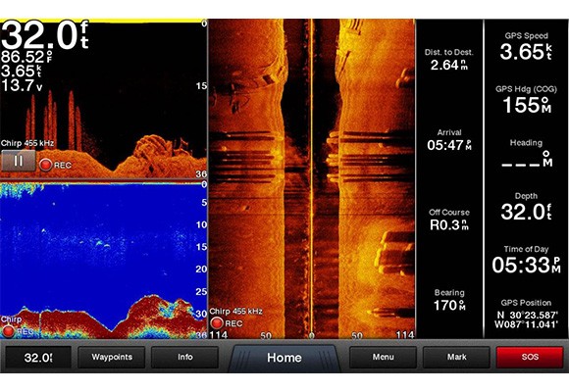Tap the Chirp 455 kHz label in SideVü pane
This screenshot has height=392, width=569.
(235, 311)
